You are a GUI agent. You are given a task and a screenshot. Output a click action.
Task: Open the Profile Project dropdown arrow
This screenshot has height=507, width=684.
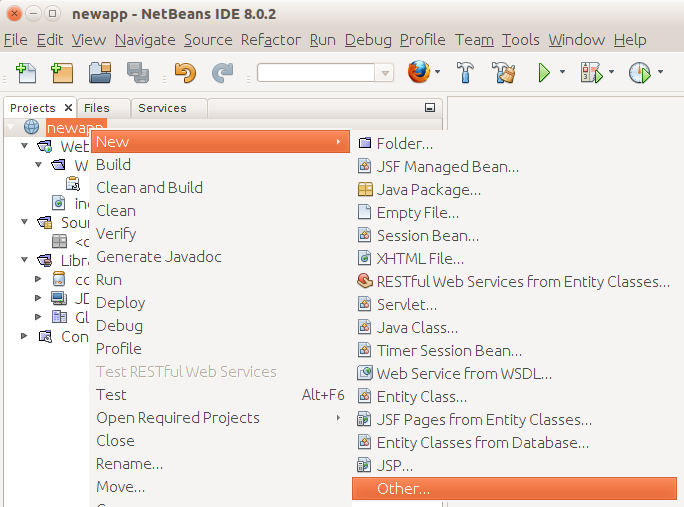(660, 72)
